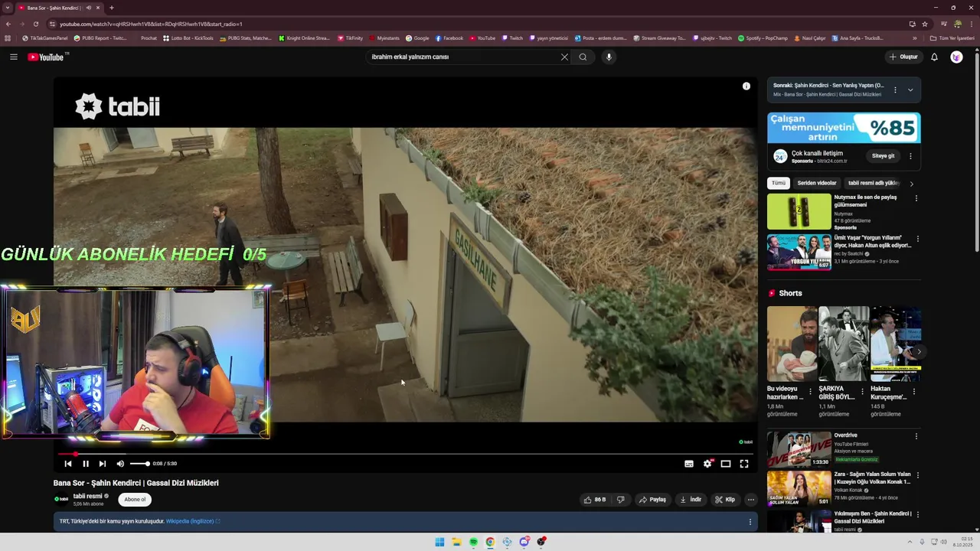Viewport: 980px width, 551px height.
Task: Open the Overdrive movie thumbnail
Action: coord(799,449)
